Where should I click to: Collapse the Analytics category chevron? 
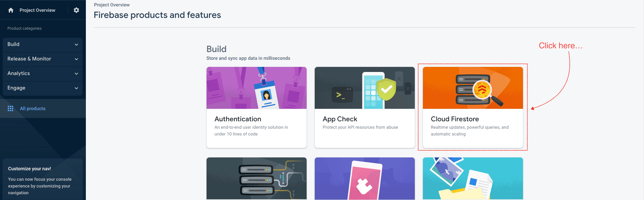tap(76, 74)
